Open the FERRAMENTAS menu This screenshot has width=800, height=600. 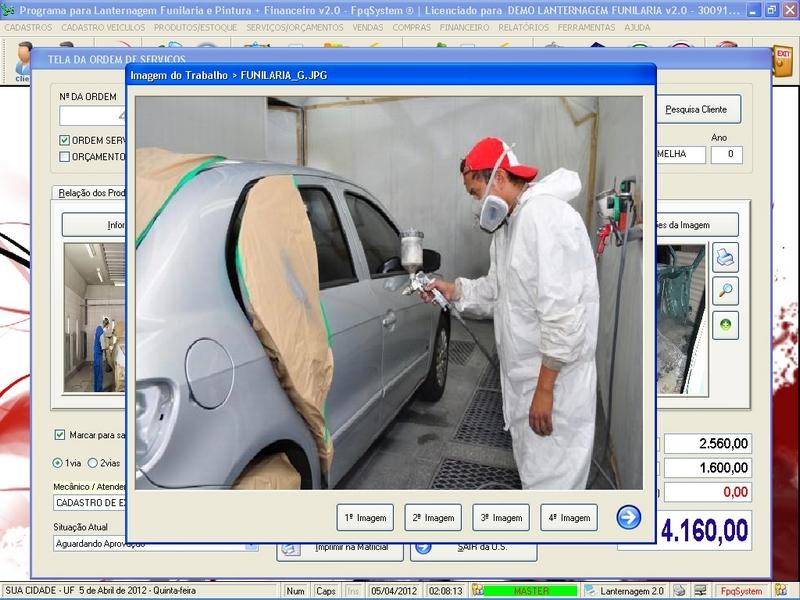point(586,28)
